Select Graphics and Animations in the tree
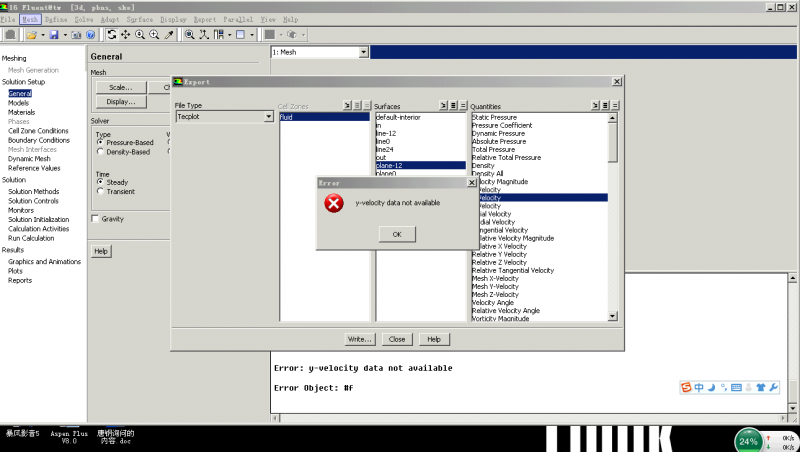 [x=44, y=261]
